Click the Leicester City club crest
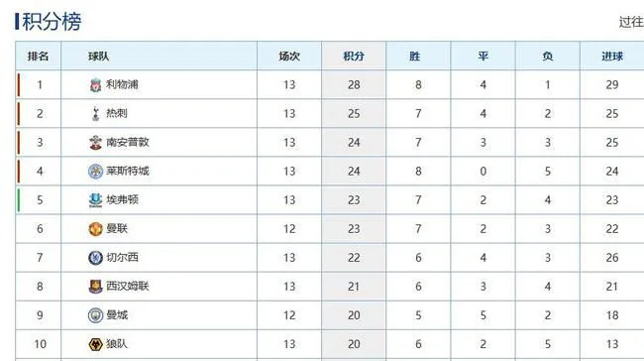Image resolution: width=644 pixels, height=361 pixels. [95, 172]
